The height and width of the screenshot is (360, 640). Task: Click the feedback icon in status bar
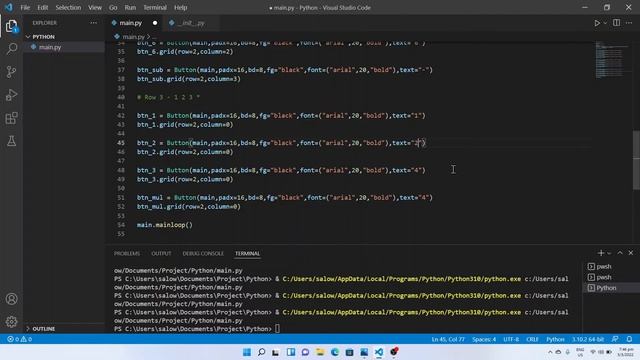click(615, 339)
